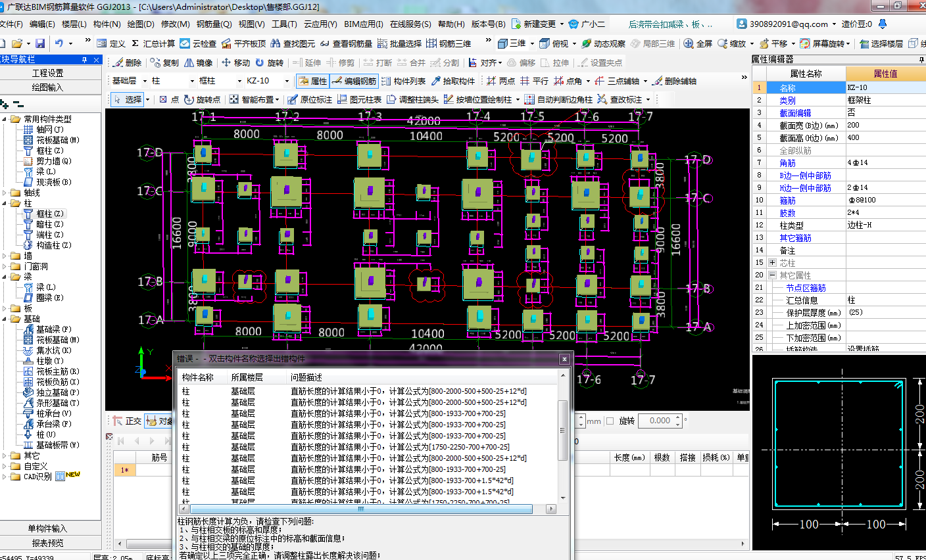Click 平行 parallel axis tool
Viewport: 926px width, 560px height.
coord(534,81)
